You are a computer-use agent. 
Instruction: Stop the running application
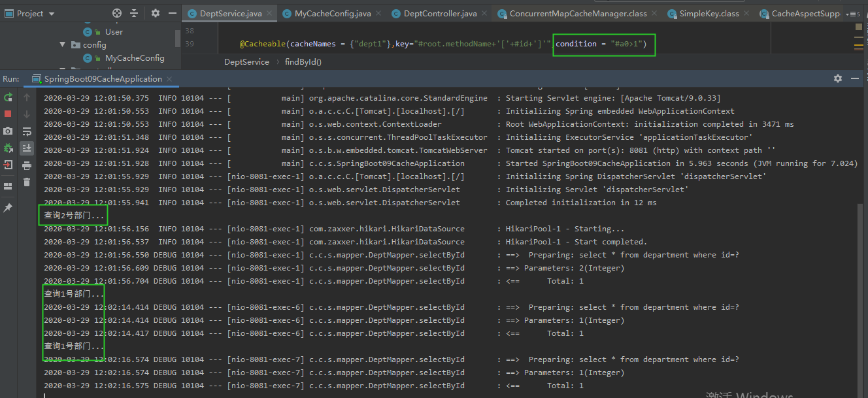[x=8, y=114]
